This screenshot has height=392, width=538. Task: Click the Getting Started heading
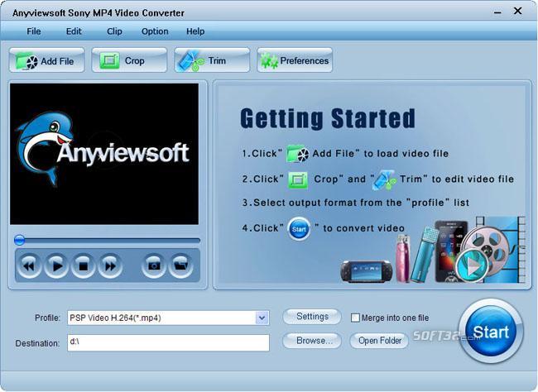pos(328,118)
